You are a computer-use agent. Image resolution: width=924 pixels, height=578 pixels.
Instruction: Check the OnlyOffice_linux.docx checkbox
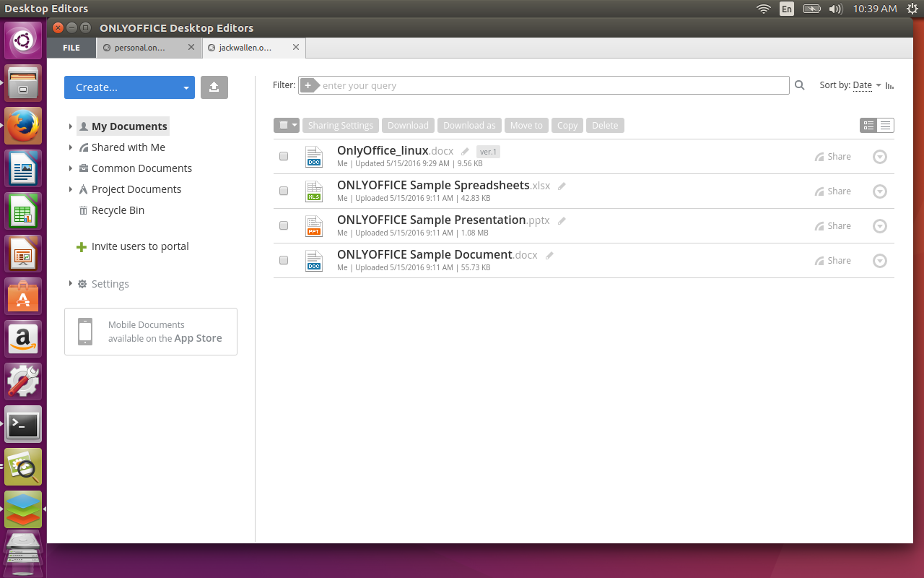284,156
